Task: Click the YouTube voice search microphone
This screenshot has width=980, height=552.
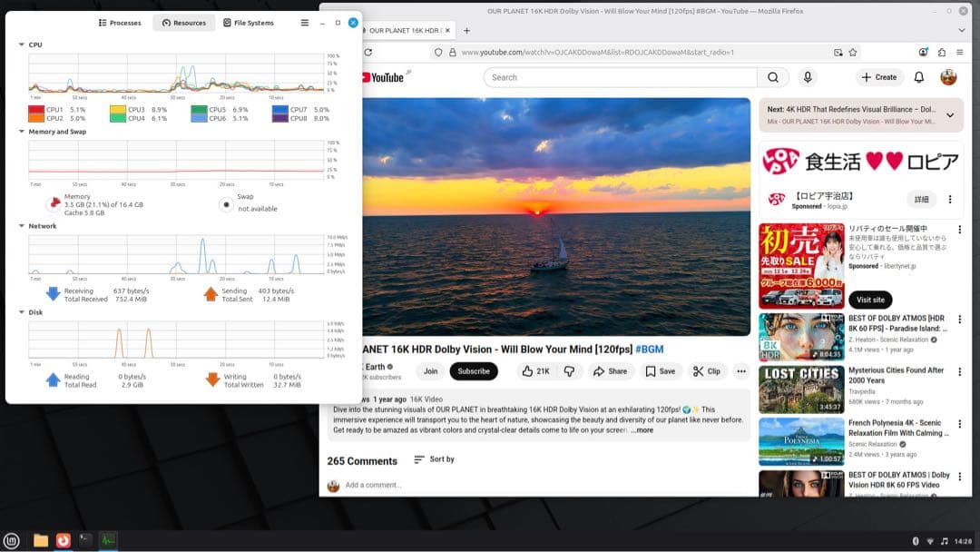Action: click(808, 77)
